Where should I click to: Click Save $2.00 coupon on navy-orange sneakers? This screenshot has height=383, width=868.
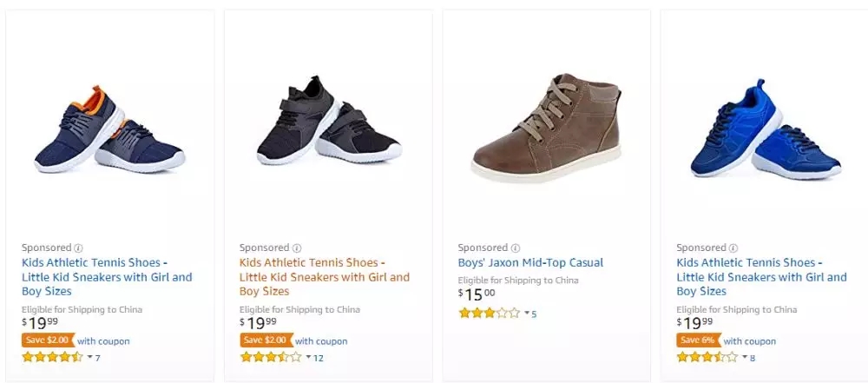pos(48,340)
